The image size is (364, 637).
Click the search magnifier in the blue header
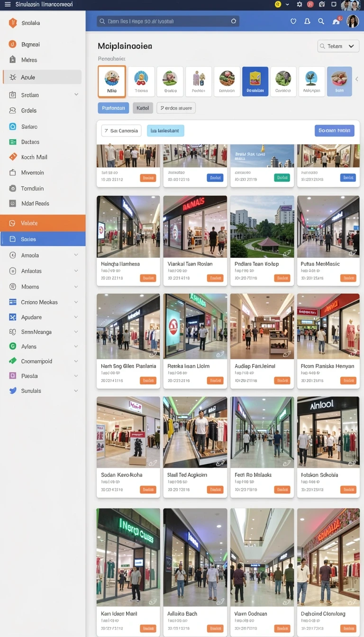[x=321, y=21]
